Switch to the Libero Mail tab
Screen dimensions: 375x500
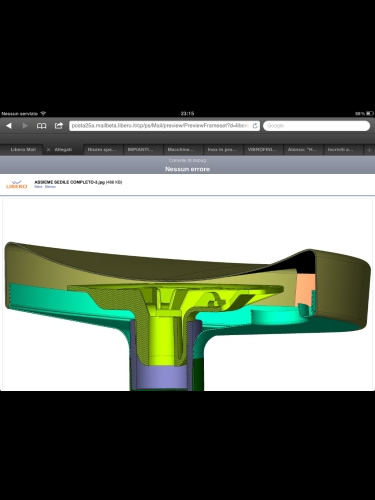pyautogui.click(x=23, y=150)
